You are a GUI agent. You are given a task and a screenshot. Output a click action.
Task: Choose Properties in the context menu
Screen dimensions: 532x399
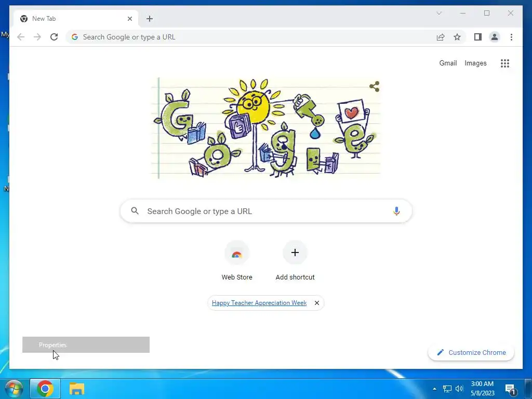(x=86, y=345)
